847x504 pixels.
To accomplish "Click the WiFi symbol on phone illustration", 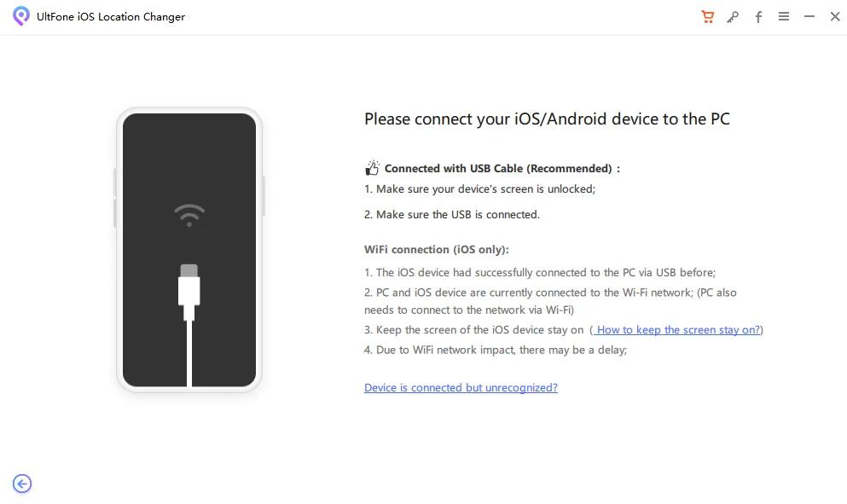I will point(189,214).
